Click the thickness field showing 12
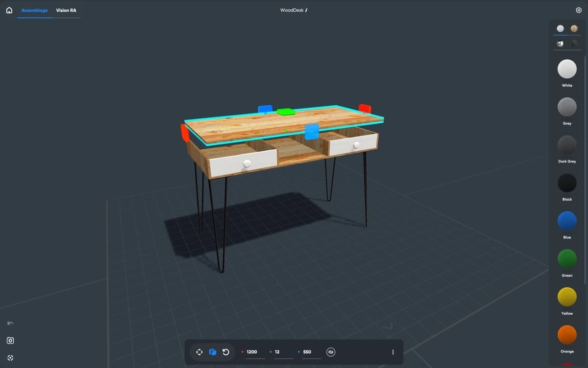Image resolution: width=588 pixels, height=368 pixels. (x=283, y=352)
